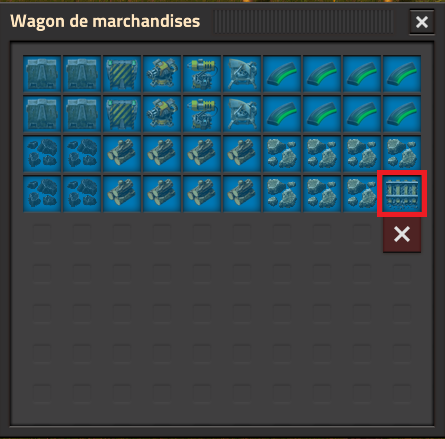Click the second coal slot in the fourth row
This screenshot has width=445, height=439.
82,193
